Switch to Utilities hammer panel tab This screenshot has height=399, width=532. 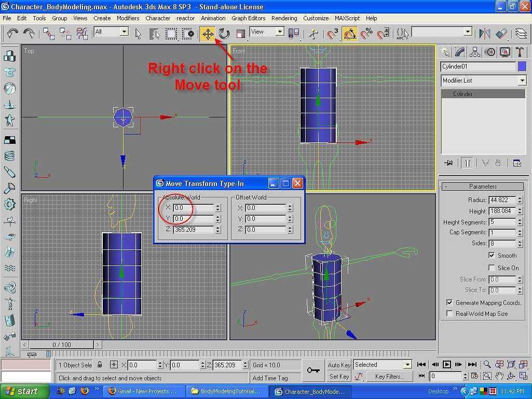coord(520,52)
